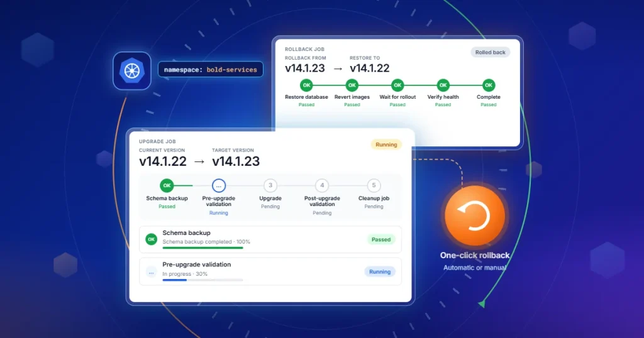Click the Automatic or manual caption
This screenshot has width=644, height=338.
[x=474, y=268]
